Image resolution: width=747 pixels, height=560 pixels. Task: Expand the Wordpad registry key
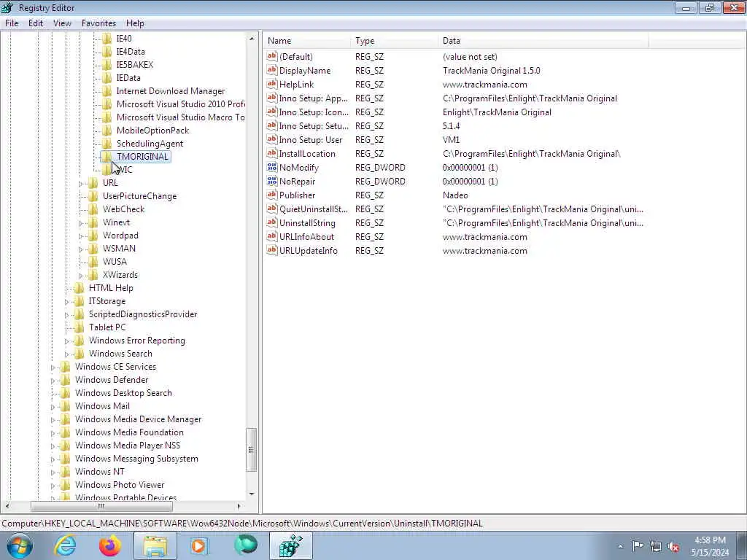tap(80, 236)
